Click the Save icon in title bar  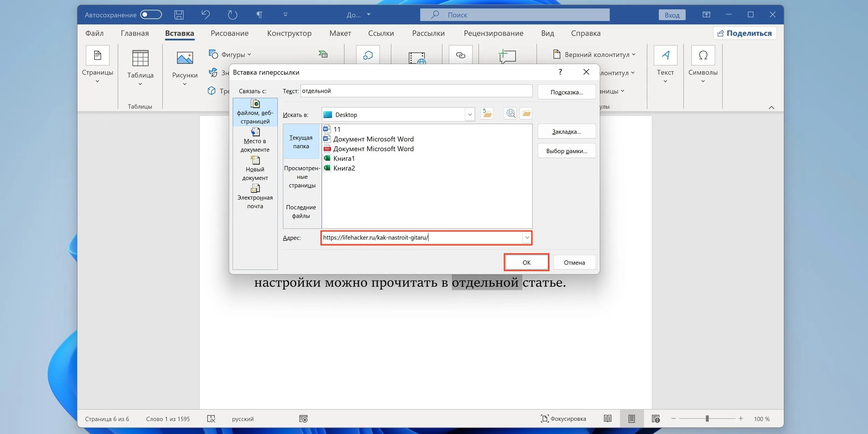(179, 15)
